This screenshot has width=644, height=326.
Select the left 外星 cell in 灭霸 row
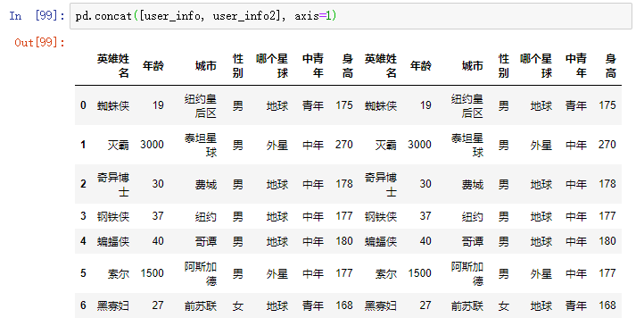click(x=277, y=145)
